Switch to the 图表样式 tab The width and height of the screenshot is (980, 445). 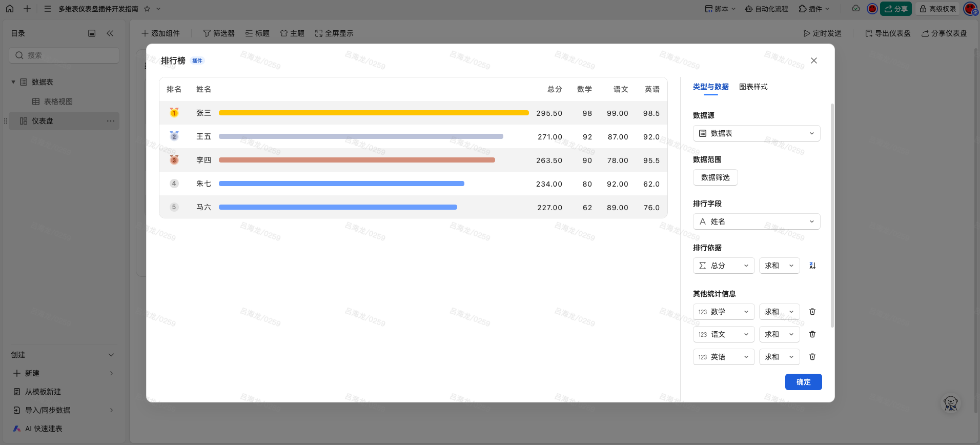[753, 87]
